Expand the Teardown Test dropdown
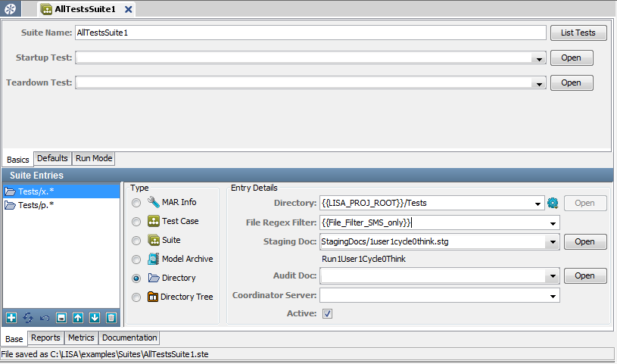617x364 pixels. (539, 83)
